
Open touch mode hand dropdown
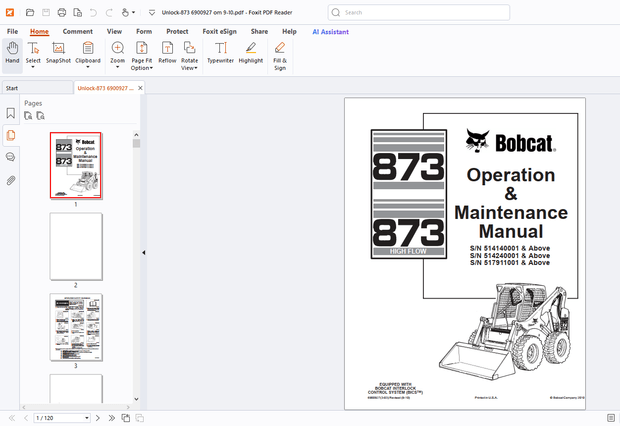(128, 12)
